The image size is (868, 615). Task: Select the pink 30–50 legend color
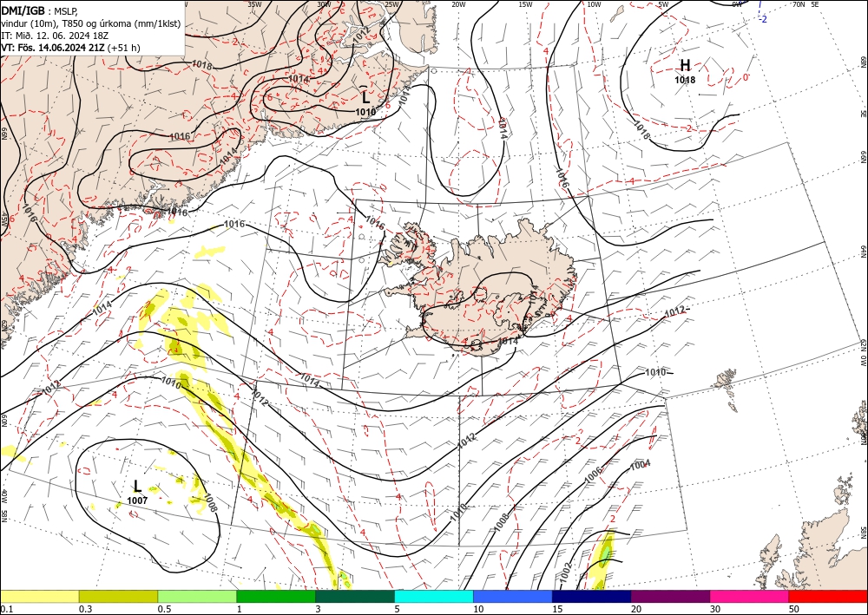(x=750, y=596)
